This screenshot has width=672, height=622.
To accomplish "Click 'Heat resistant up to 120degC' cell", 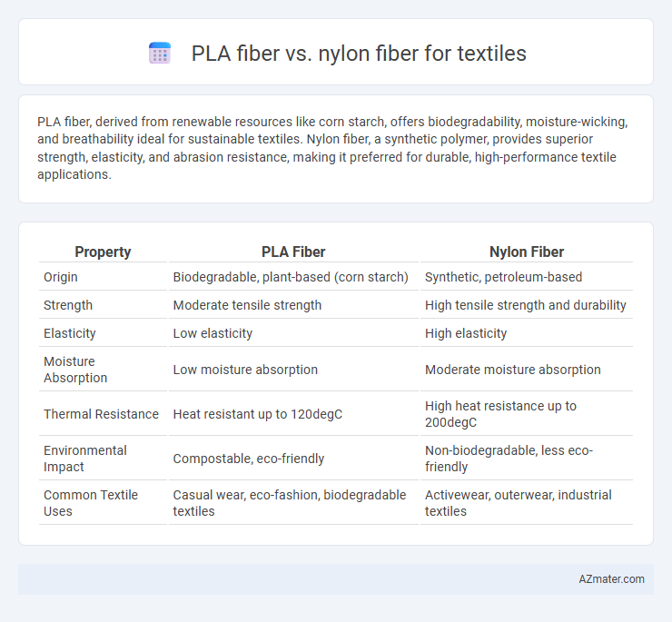I will [258, 414].
